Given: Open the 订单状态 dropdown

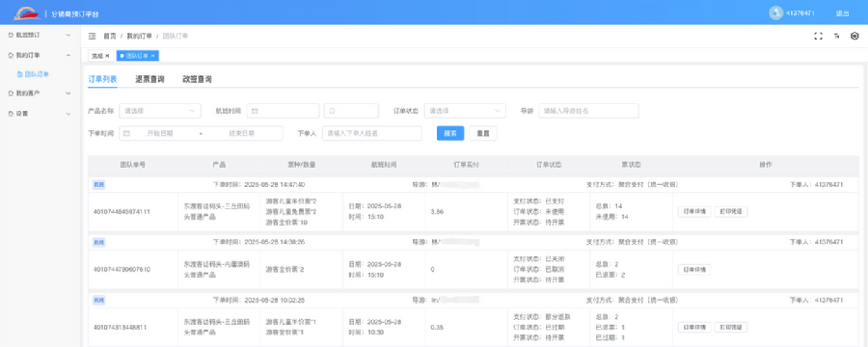Looking at the screenshot, I should click(465, 111).
